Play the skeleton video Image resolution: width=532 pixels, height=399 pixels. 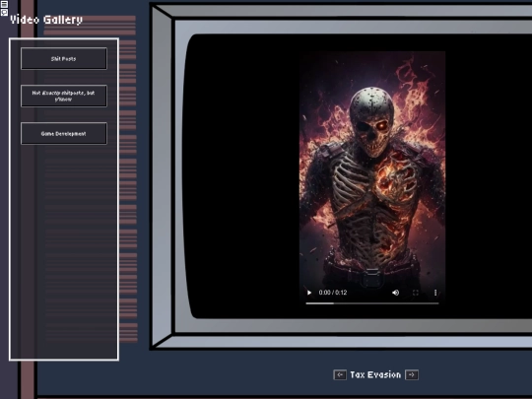pyautogui.click(x=309, y=293)
